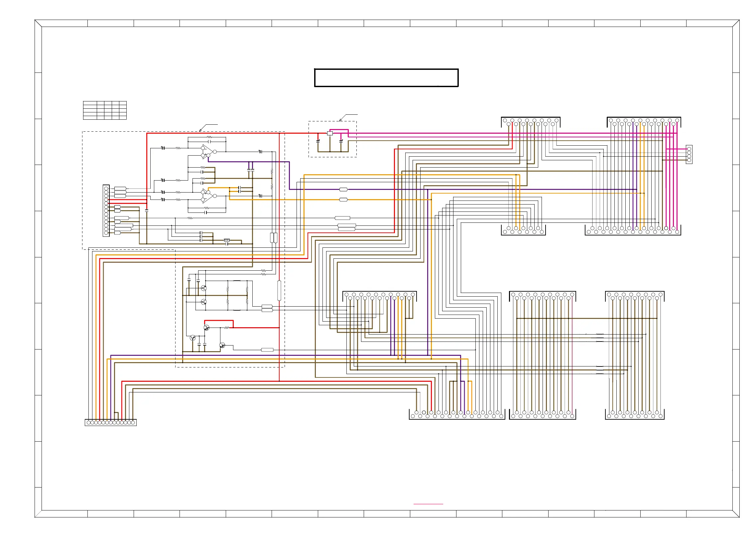Click the vertical pin connector on left side
The width and height of the screenshot is (754, 560).
[x=106, y=210]
